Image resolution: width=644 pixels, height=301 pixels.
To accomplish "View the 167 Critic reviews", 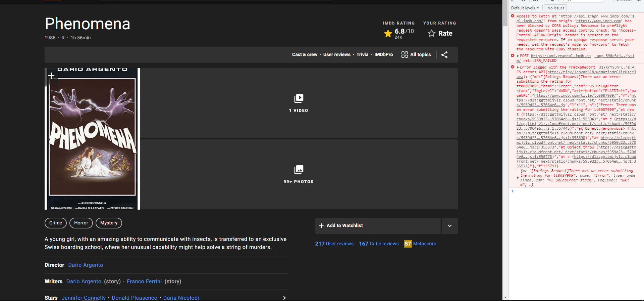I will tap(379, 244).
